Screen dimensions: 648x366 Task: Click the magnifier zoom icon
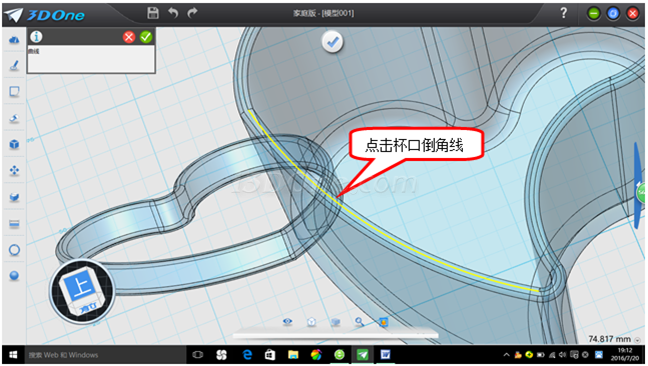pos(360,321)
